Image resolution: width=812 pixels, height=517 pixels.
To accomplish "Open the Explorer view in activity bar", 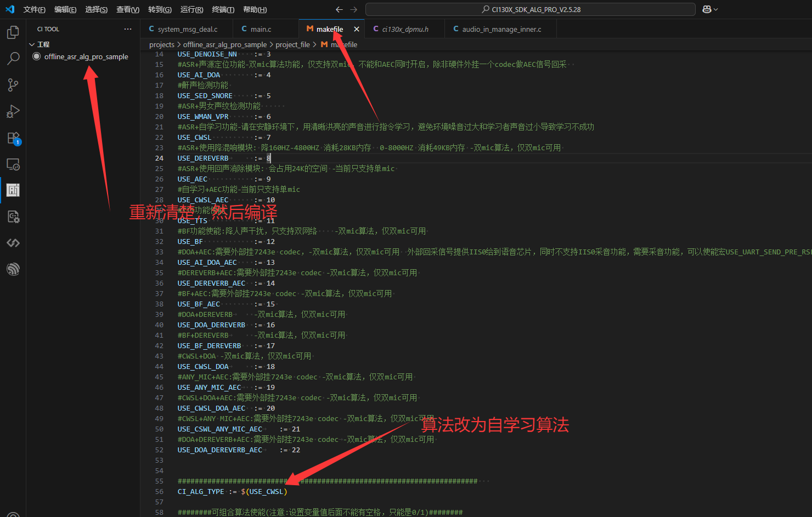I will [13, 32].
